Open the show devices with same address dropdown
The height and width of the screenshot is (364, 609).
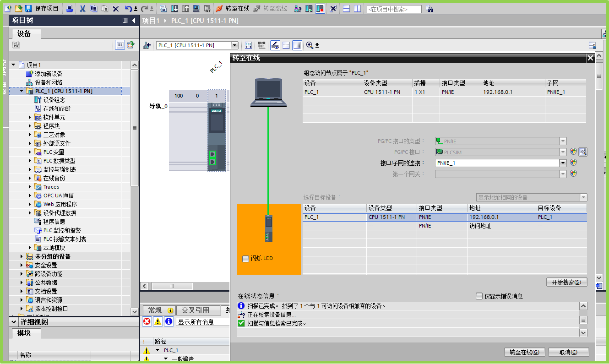(583, 197)
